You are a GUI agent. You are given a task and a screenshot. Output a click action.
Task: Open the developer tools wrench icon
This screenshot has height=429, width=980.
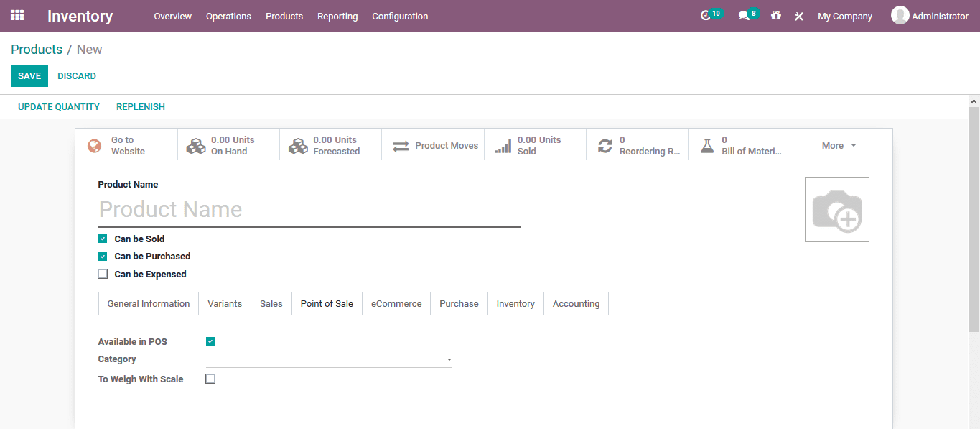[798, 16]
